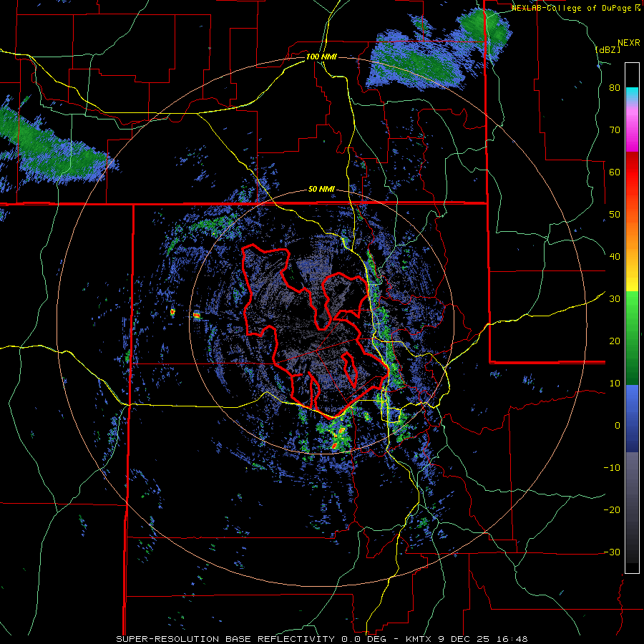Click the green band of the reflectivity color bar
The width and height of the screenshot is (644, 644).
point(632,338)
